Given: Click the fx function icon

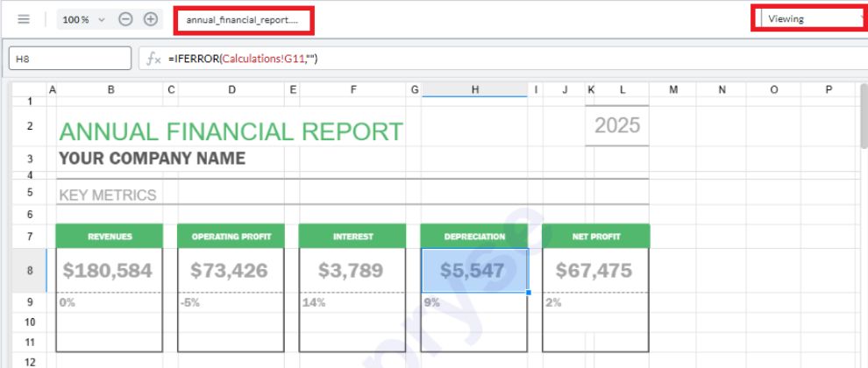Looking at the screenshot, I should coord(153,58).
